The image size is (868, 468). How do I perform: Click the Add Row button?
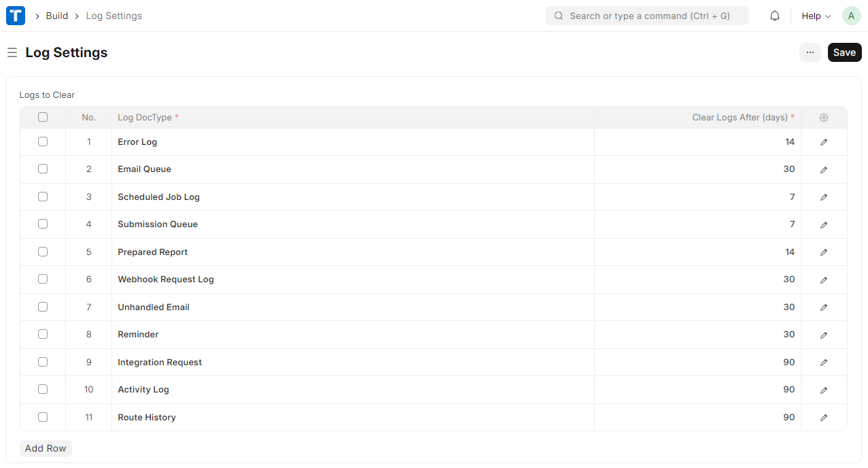pyautogui.click(x=46, y=448)
